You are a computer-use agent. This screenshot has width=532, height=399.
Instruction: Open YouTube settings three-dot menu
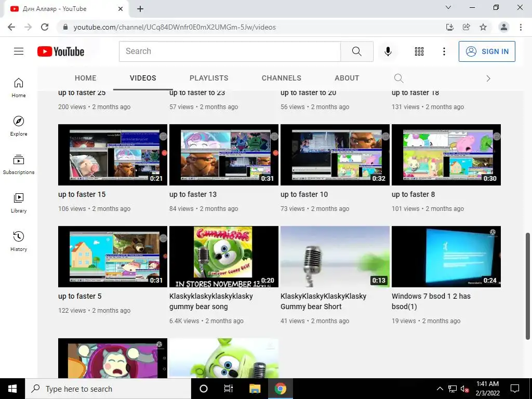pos(444,51)
